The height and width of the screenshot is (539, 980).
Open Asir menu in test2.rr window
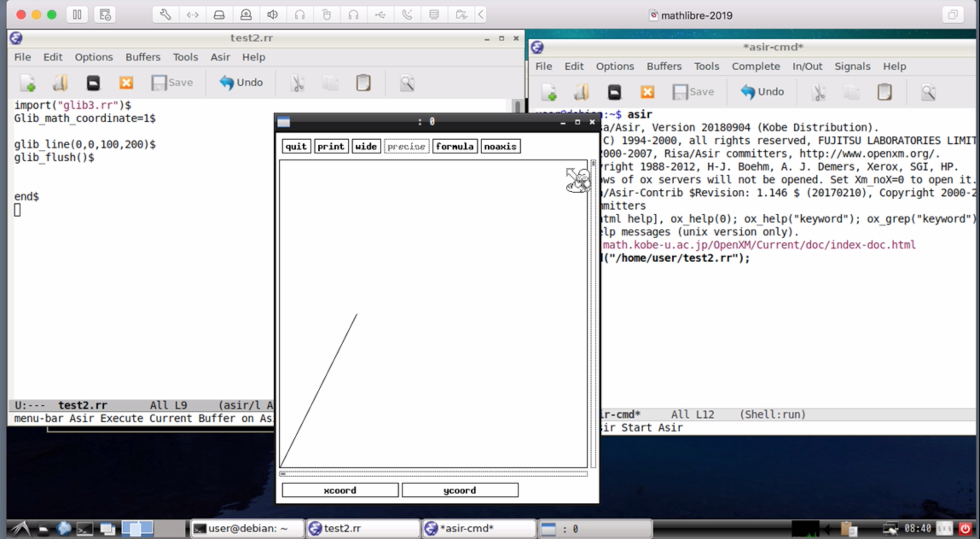click(220, 57)
